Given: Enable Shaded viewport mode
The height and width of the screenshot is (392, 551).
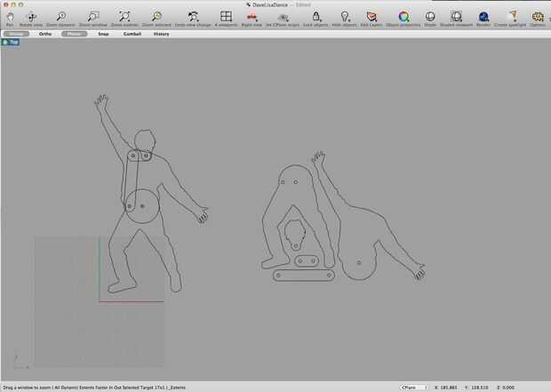Looking at the screenshot, I should click(456, 17).
